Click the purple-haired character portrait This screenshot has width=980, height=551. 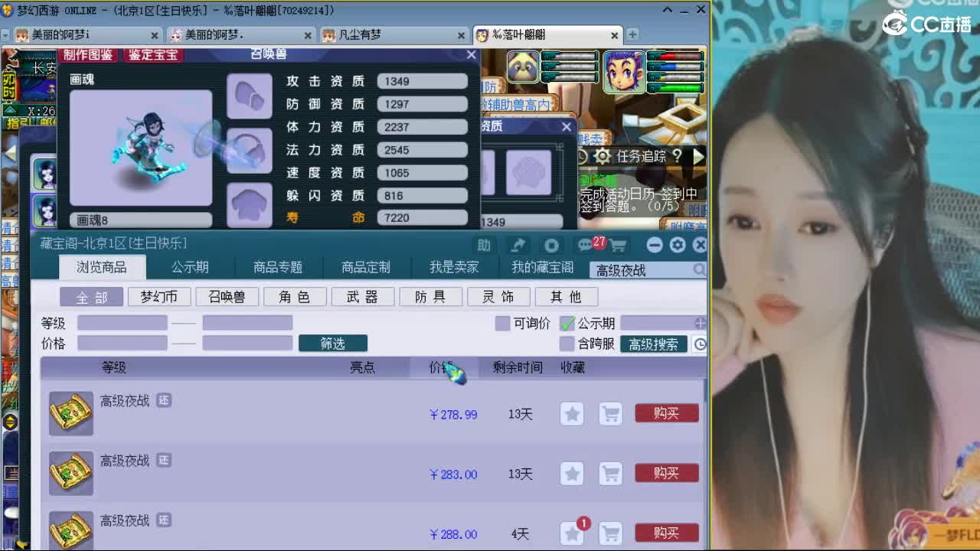pyautogui.click(x=624, y=71)
